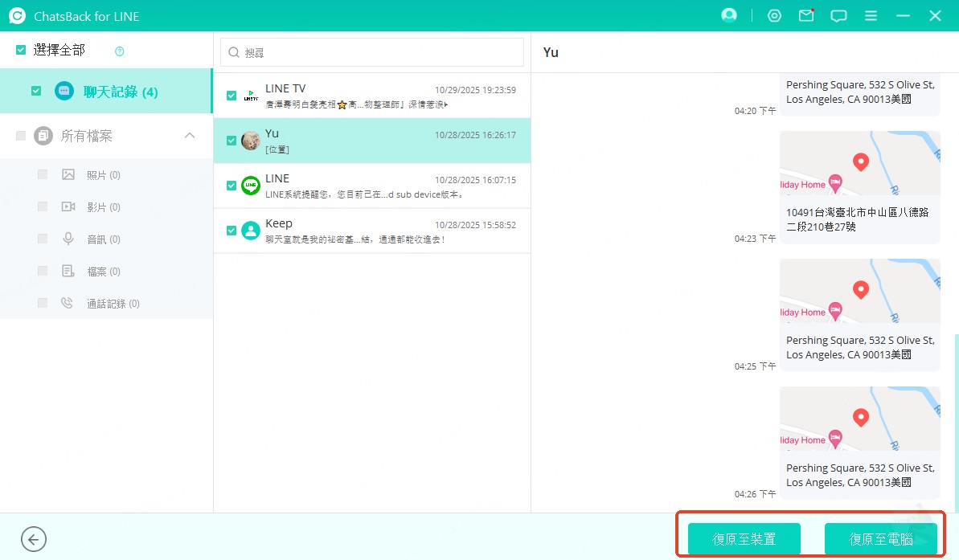The width and height of the screenshot is (959, 560).
Task: Open the settings target icon in title bar
Action: tap(774, 16)
